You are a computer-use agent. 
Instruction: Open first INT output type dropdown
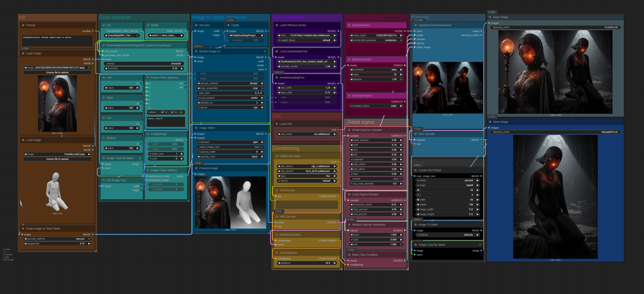pos(164,112)
